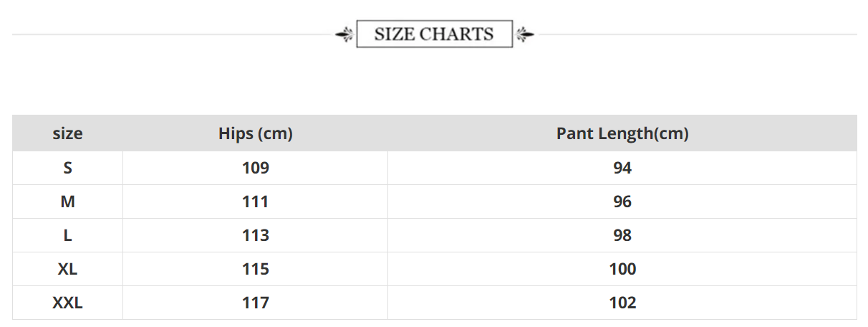Select hips value 117
This screenshot has width=868, height=327.
(255, 303)
